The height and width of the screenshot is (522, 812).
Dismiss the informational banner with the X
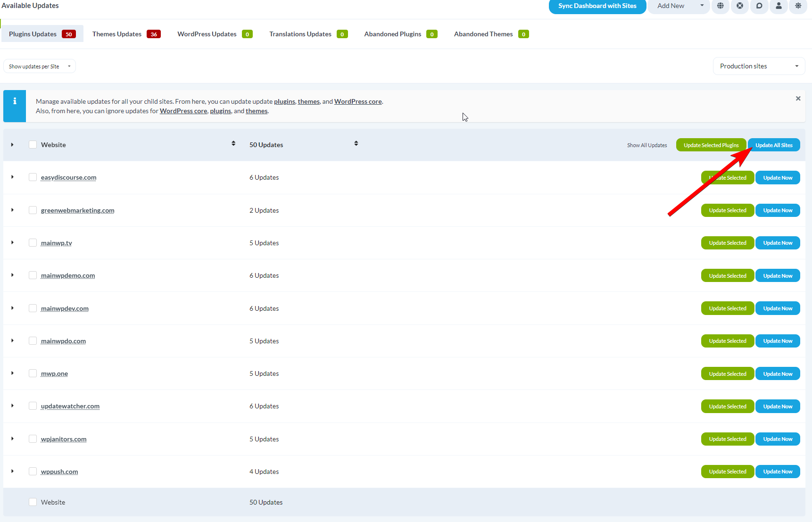point(798,98)
